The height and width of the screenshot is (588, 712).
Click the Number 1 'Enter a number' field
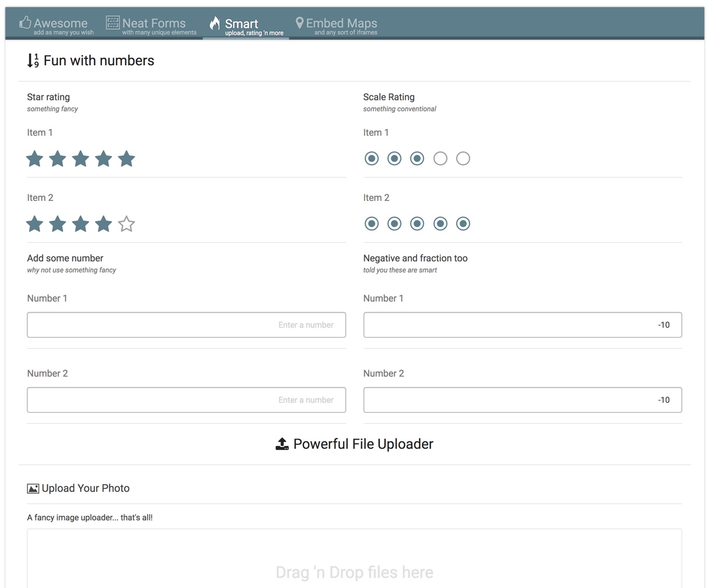[186, 325]
